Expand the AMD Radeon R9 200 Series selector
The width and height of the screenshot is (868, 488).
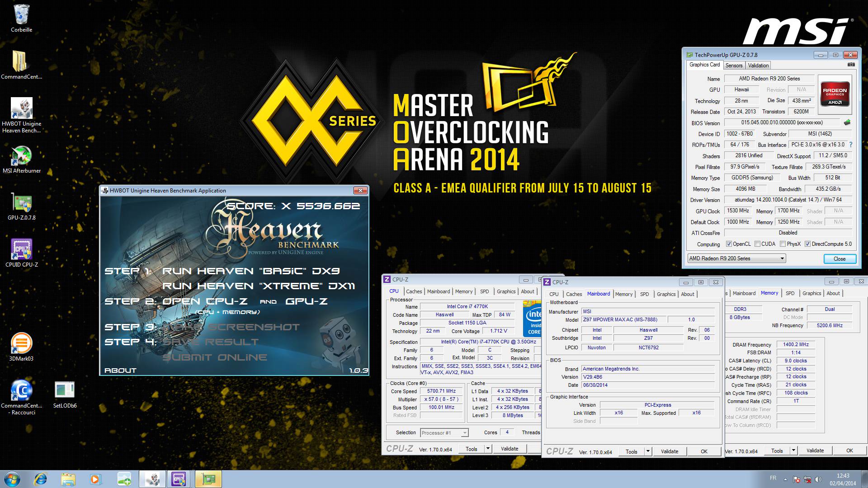(x=736, y=258)
